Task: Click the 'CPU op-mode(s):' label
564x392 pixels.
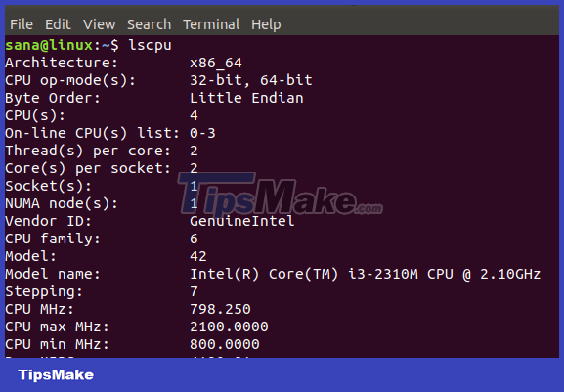Action: [70, 80]
